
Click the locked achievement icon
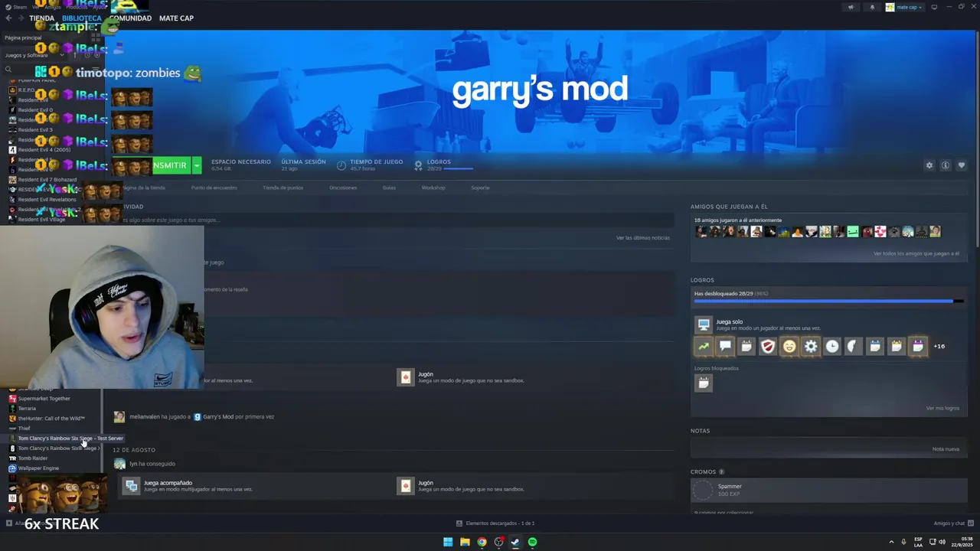(704, 383)
